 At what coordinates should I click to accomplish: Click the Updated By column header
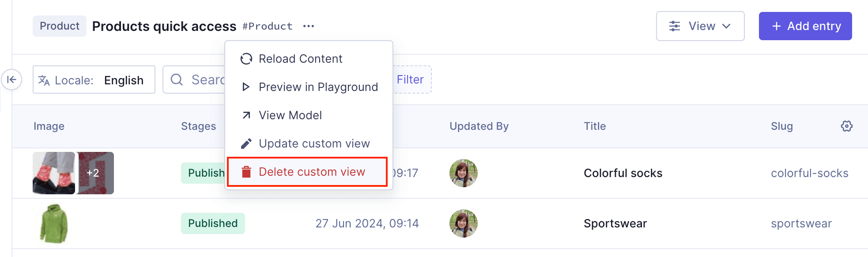click(x=479, y=126)
